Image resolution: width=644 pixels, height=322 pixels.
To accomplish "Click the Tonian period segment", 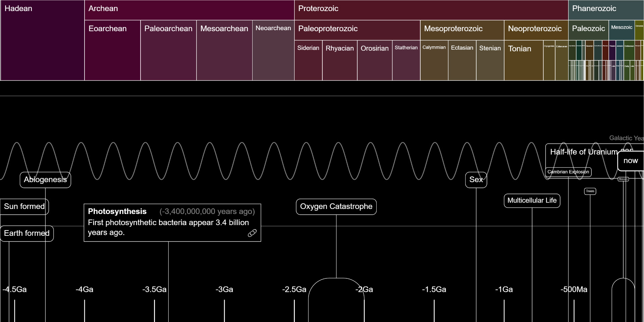I will coord(523,60).
